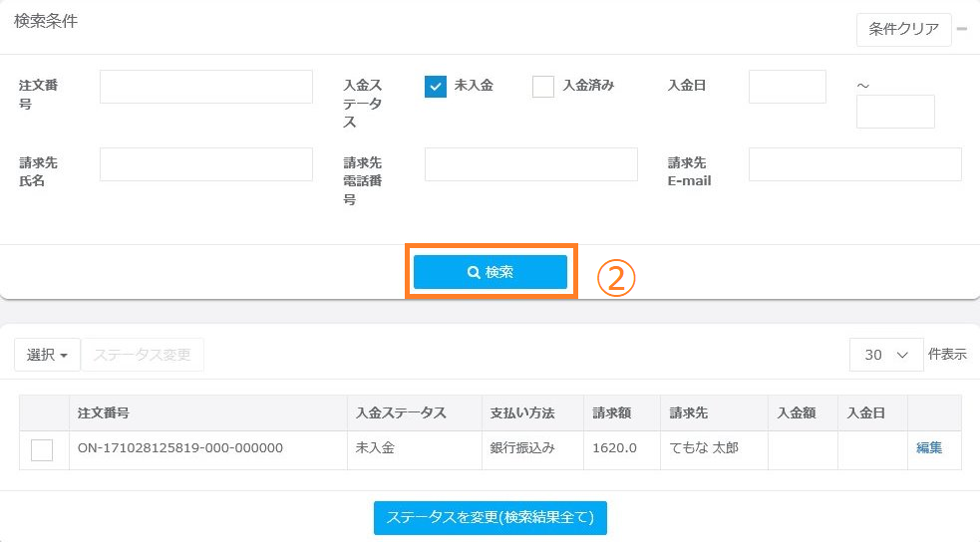Image resolution: width=980 pixels, height=542 pixels.
Task: Click the 編集 link for the order
Action: point(929,448)
